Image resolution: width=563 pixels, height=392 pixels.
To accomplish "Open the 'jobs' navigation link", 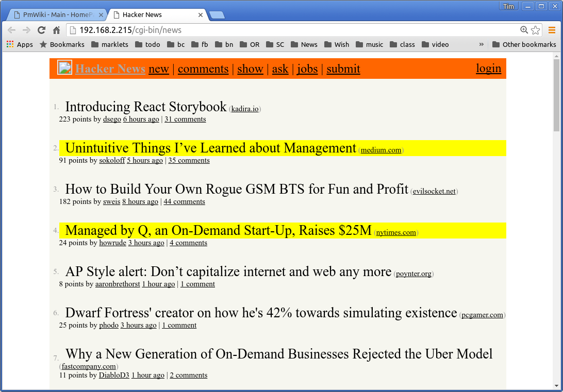I will pos(307,69).
